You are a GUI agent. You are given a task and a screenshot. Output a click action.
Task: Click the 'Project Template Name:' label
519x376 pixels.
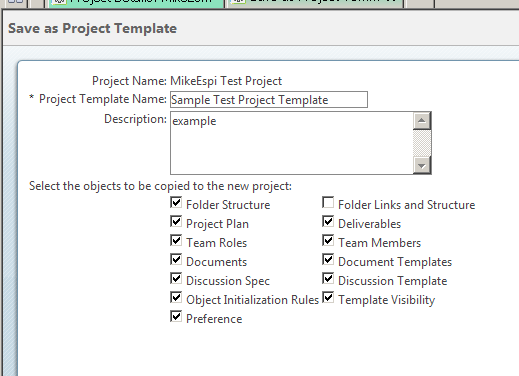pos(103,99)
